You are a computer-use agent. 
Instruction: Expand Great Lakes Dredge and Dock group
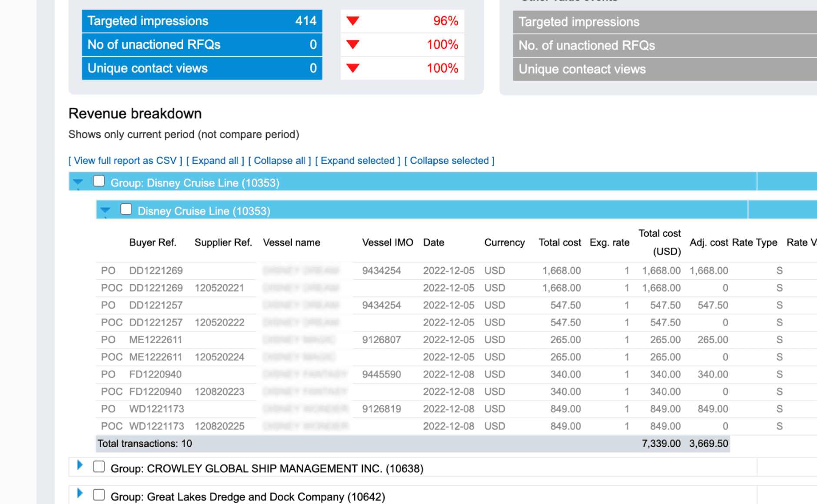coord(80,493)
